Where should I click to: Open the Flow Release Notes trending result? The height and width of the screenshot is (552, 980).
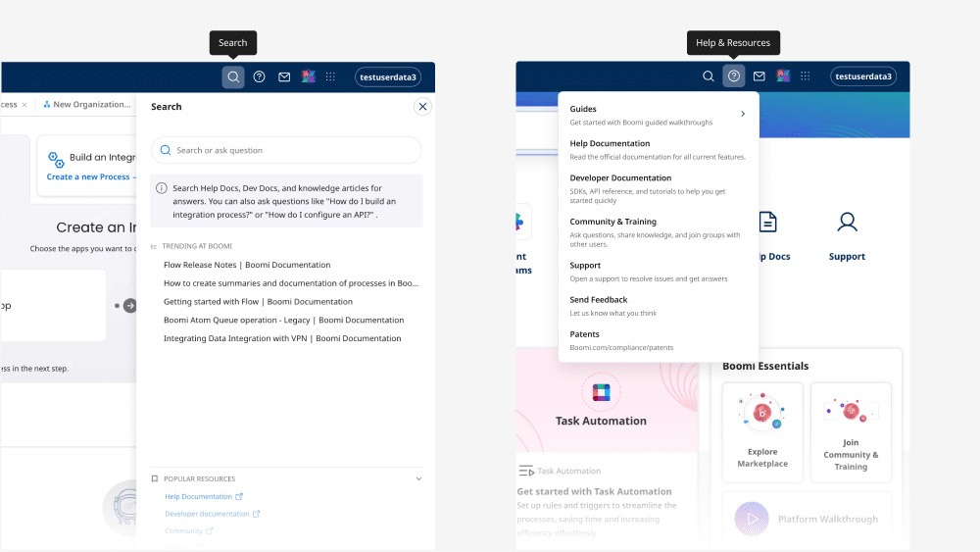click(247, 265)
